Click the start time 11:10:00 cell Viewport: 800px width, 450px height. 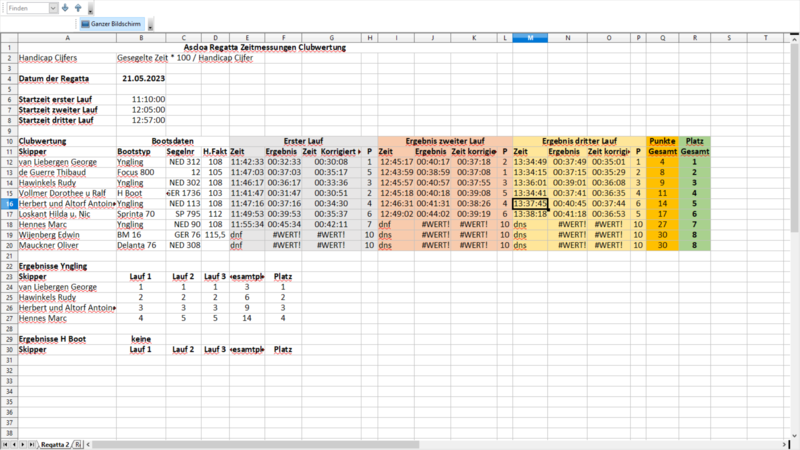pos(141,99)
